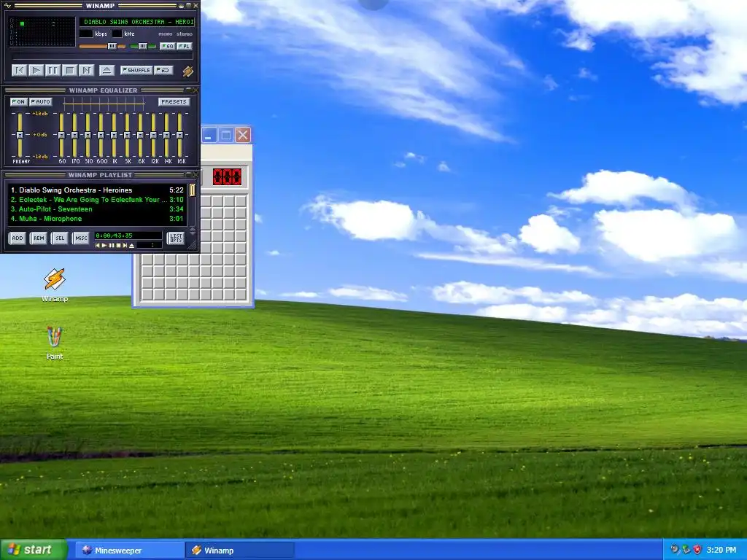This screenshot has height=560, width=747.
Task: Click the Winamp song seek bar
Action: click(x=102, y=56)
